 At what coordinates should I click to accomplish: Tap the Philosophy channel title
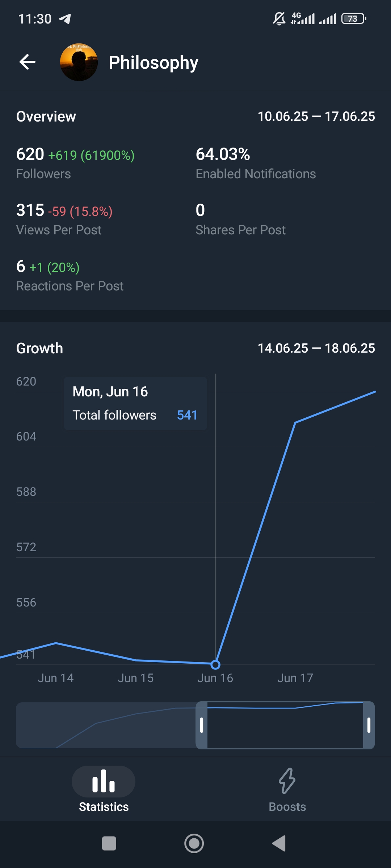pyautogui.click(x=154, y=63)
